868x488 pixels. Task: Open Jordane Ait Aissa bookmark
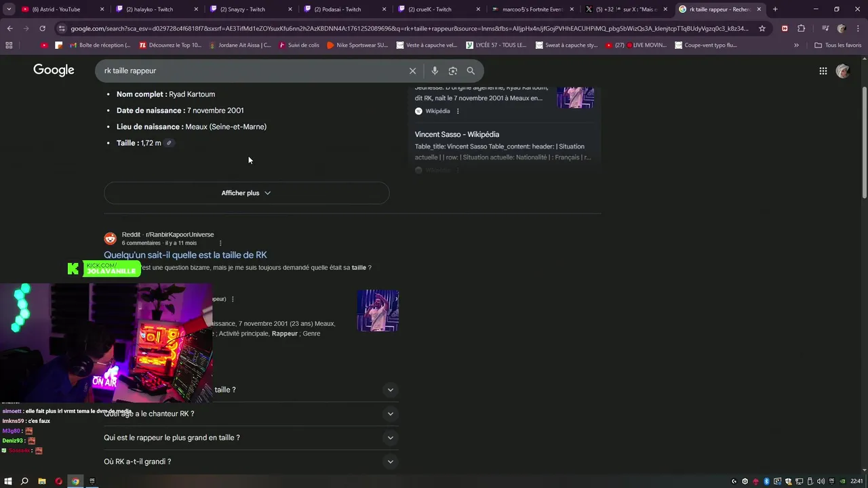pos(239,45)
